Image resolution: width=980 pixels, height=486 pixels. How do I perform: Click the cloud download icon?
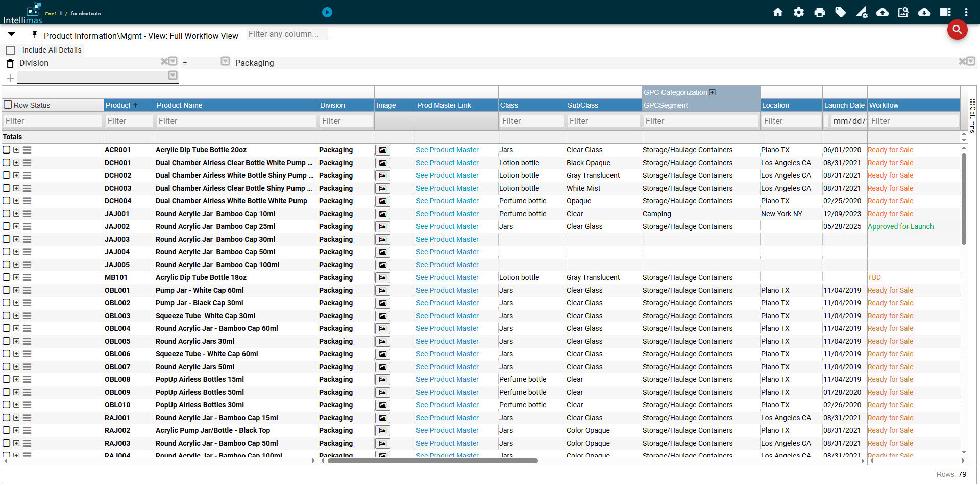point(924,12)
